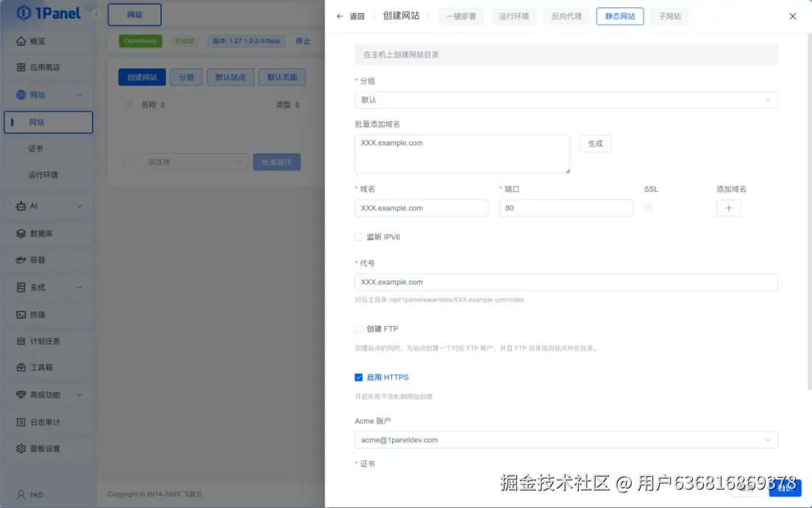Click the hk5 user icon
The width and height of the screenshot is (812, 508).
[x=21, y=495]
